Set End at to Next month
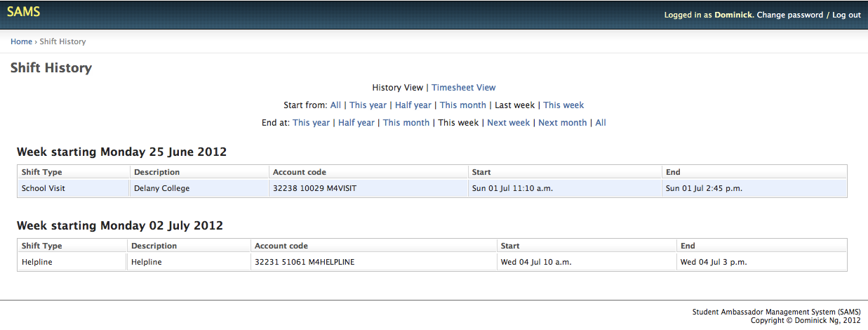 pyautogui.click(x=562, y=123)
